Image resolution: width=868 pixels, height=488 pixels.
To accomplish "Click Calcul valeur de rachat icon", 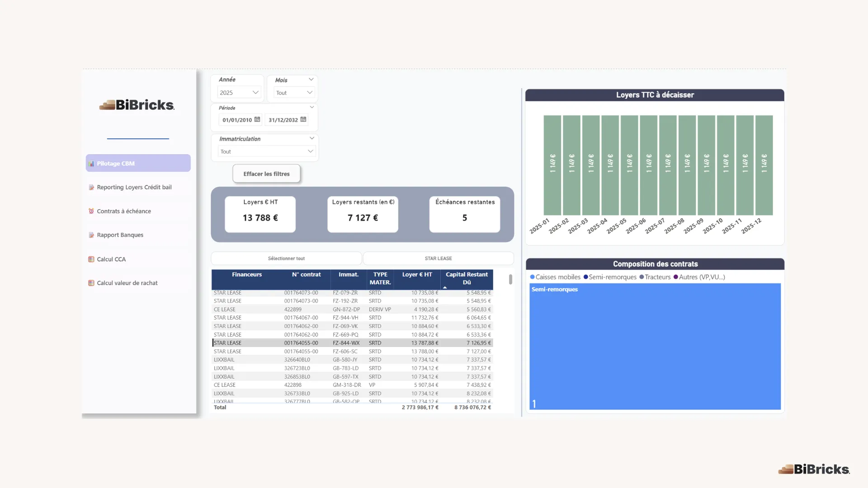I will click(x=91, y=283).
